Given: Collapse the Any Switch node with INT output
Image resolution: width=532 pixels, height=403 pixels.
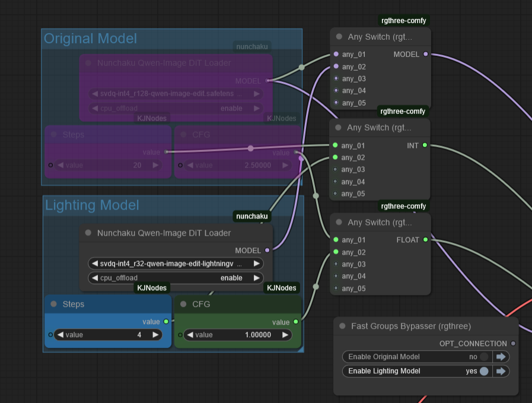Looking at the screenshot, I should 338,128.
